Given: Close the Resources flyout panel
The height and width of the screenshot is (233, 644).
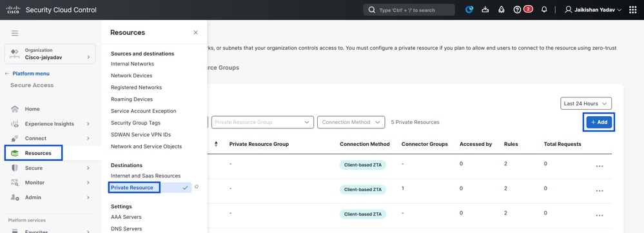Looking at the screenshot, I should (195, 32).
